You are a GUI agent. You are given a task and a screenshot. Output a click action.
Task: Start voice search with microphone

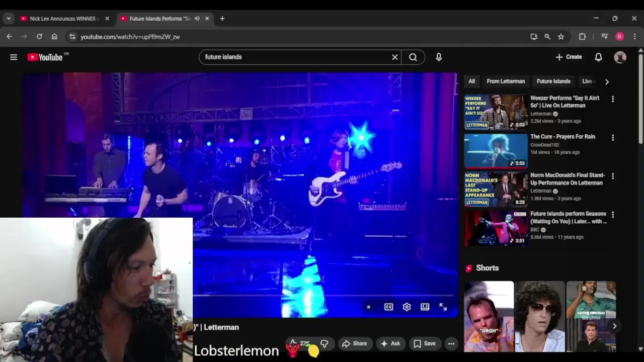[x=439, y=57]
